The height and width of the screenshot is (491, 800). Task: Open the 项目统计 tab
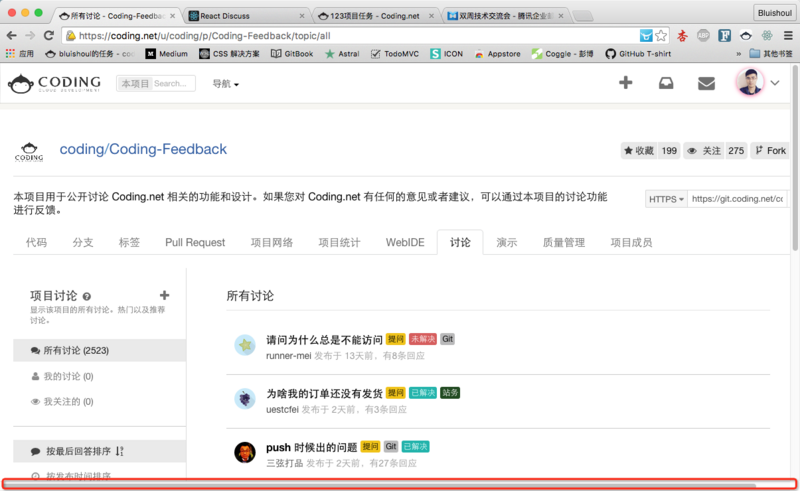click(x=339, y=242)
